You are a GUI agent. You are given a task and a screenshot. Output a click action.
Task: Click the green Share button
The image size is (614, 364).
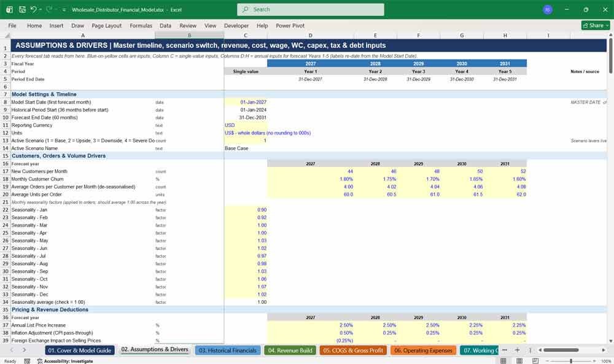[x=596, y=25]
